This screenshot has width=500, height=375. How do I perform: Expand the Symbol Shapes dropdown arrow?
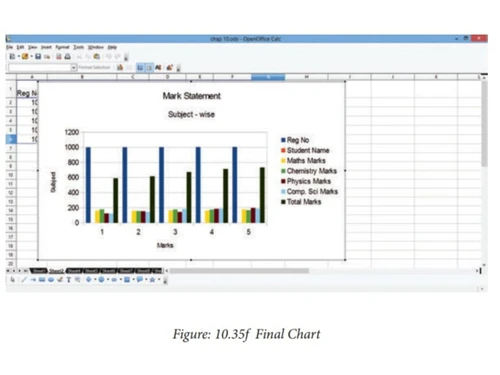pyautogui.click(x=108, y=279)
